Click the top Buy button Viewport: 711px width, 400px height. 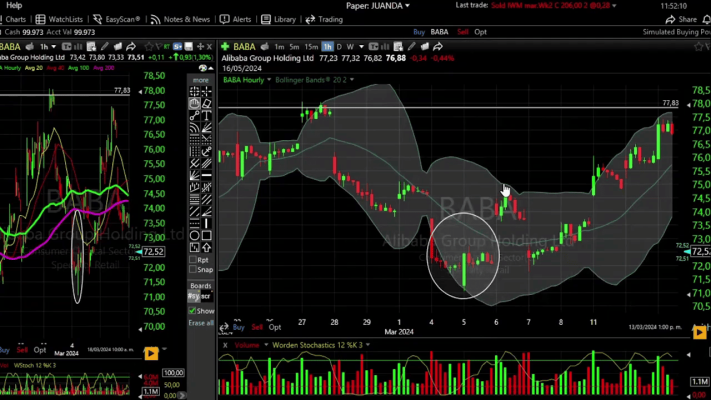click(419, 32)
